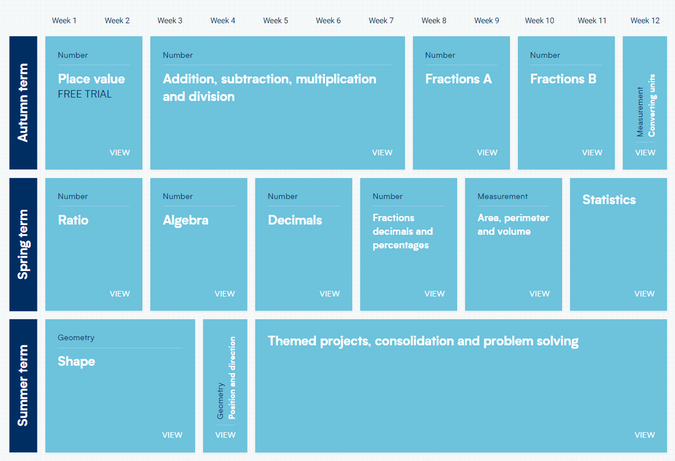
Task: Click VIEW under Converting units
Action: [x=645, y=152]
